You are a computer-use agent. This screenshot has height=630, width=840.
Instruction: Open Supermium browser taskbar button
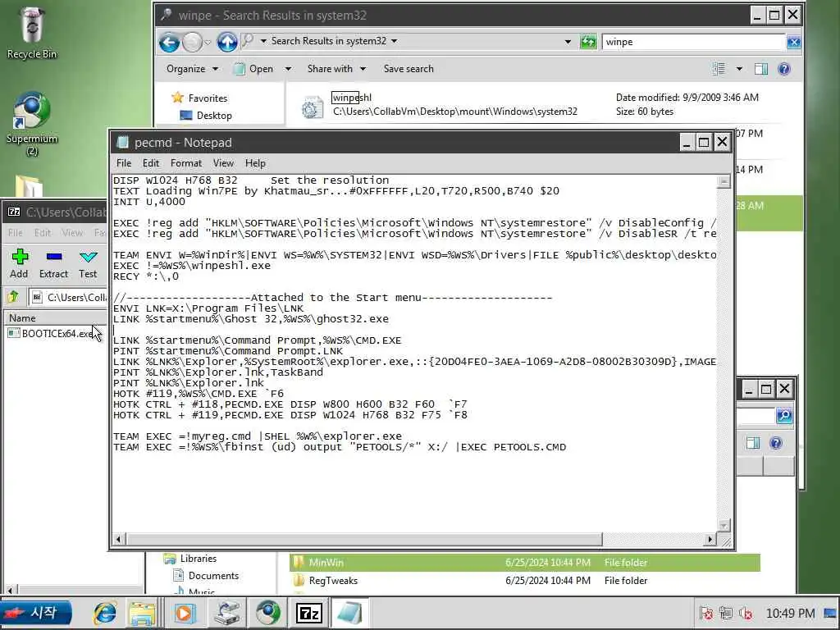tap(268, 614)
